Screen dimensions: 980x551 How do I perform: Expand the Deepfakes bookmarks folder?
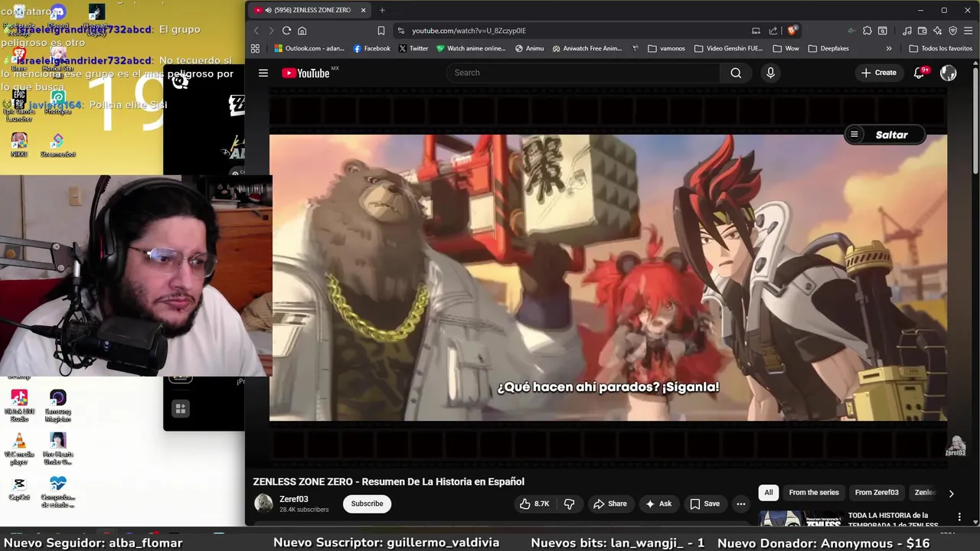828,48
